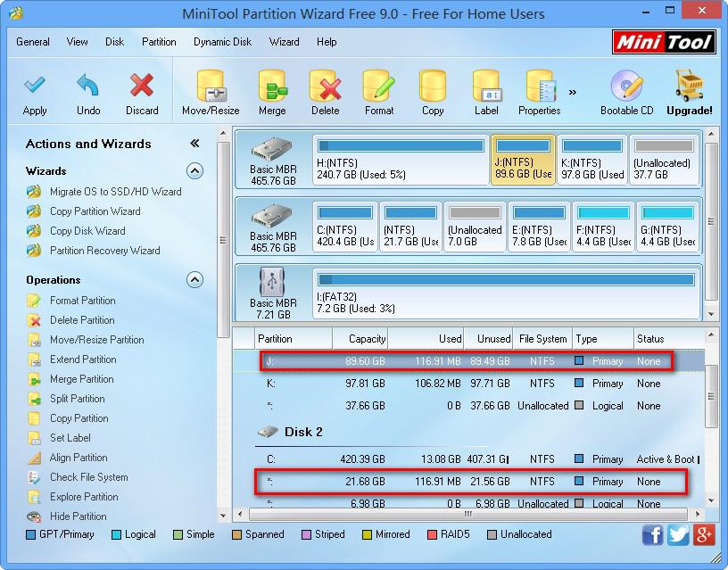This screenshot has width=728, height=570.
Task: Click Set Label operation
Action: (x=70, y=438)
